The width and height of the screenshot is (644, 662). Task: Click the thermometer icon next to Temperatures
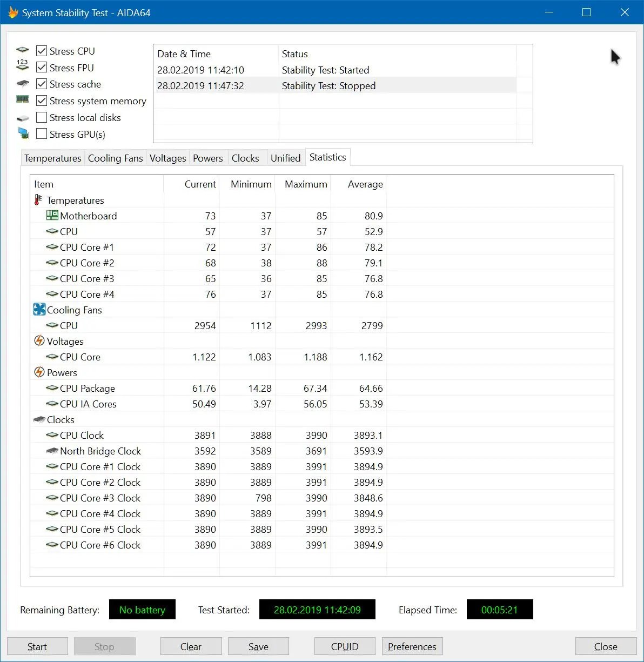38,200
